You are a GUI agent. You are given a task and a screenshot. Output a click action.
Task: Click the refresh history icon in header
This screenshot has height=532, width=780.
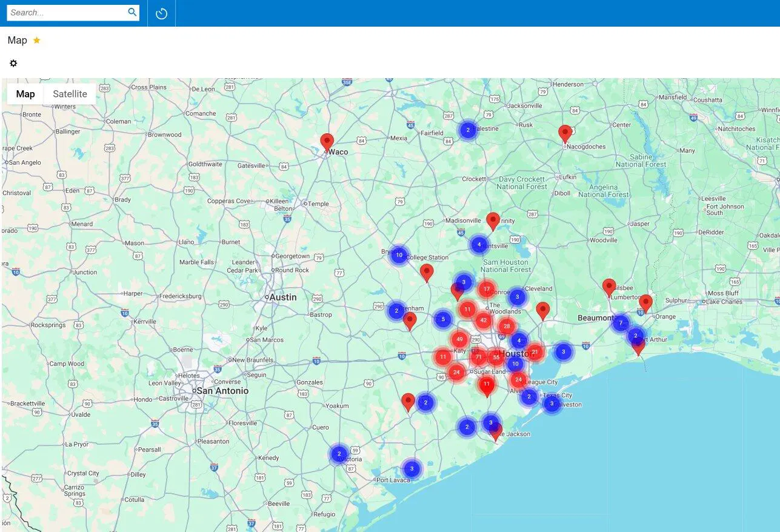pyautogui.click(x=161, y=13)
